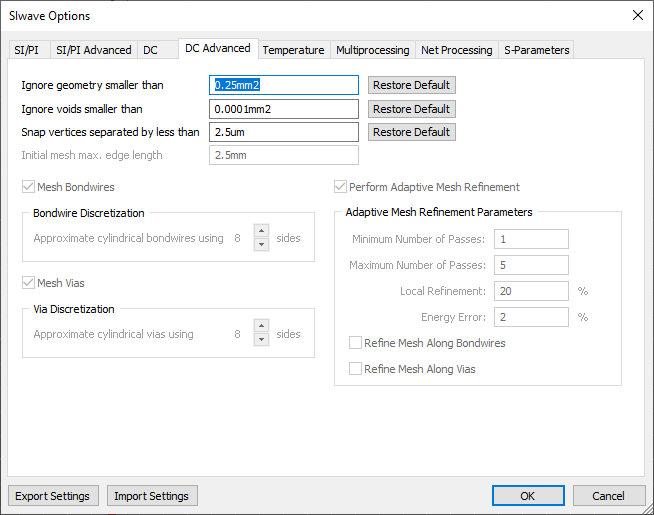
Task: Click the Snap vertices separation field
Action: pos(284,132)
